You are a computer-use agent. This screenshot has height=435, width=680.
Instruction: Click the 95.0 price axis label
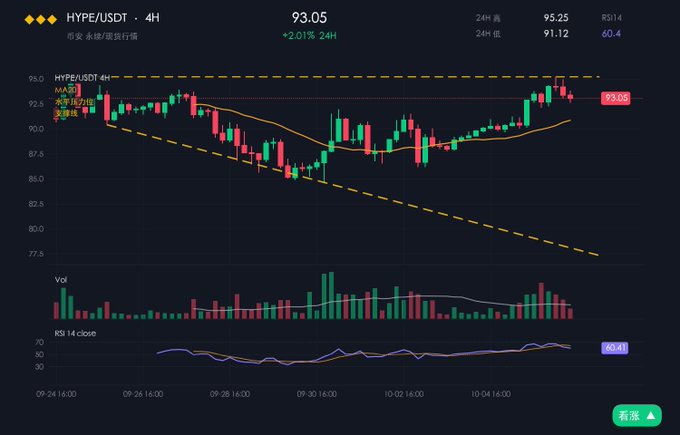[36, 79]
